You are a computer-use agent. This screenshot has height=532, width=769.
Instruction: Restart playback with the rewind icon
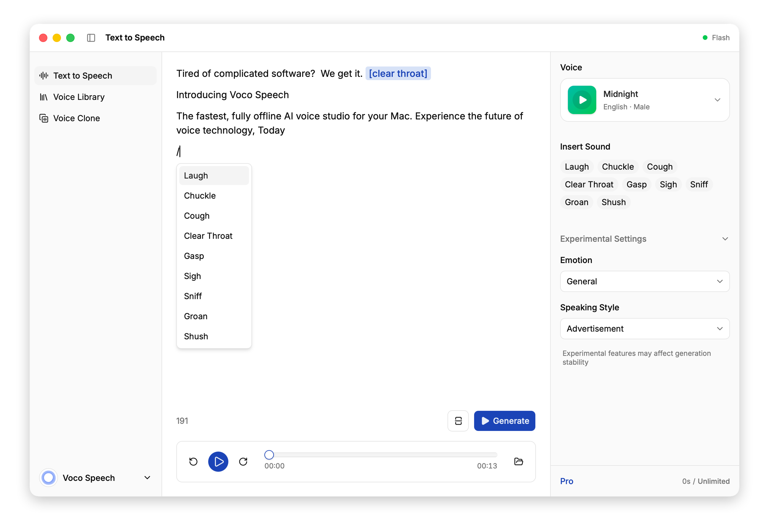click(193, 462)
